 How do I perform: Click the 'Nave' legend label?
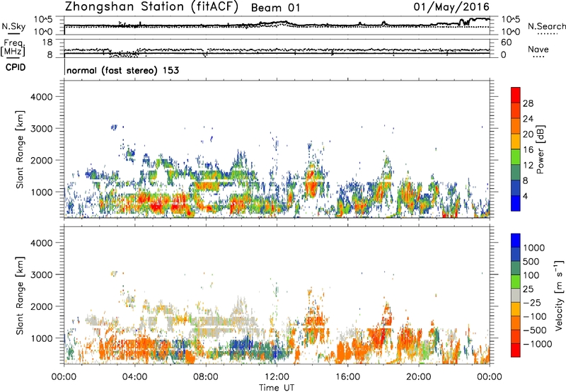[538, 49]
